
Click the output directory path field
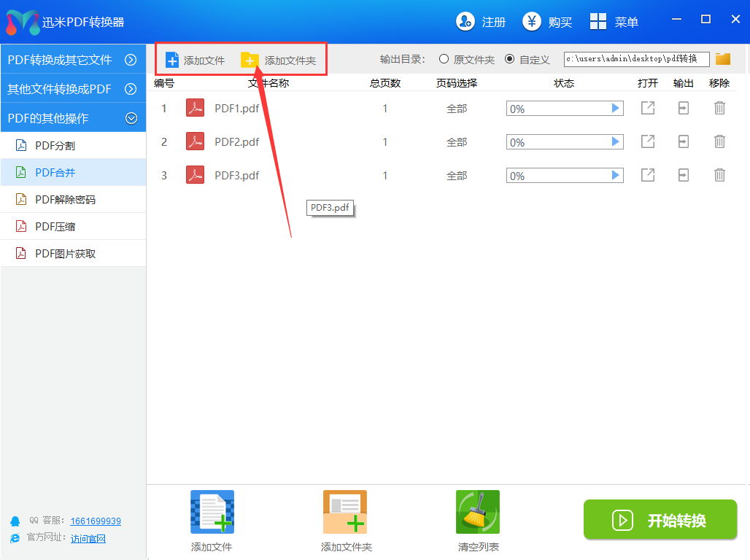[x=636, y=59]
